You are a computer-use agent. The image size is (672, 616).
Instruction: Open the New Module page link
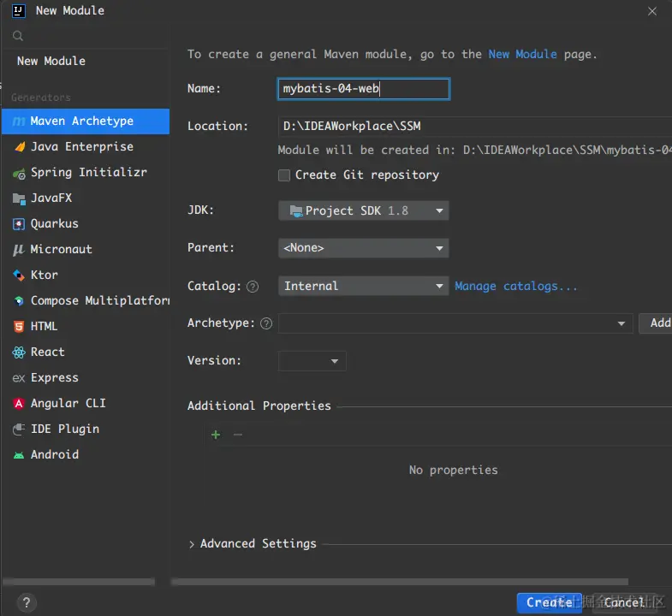(522, 55)
